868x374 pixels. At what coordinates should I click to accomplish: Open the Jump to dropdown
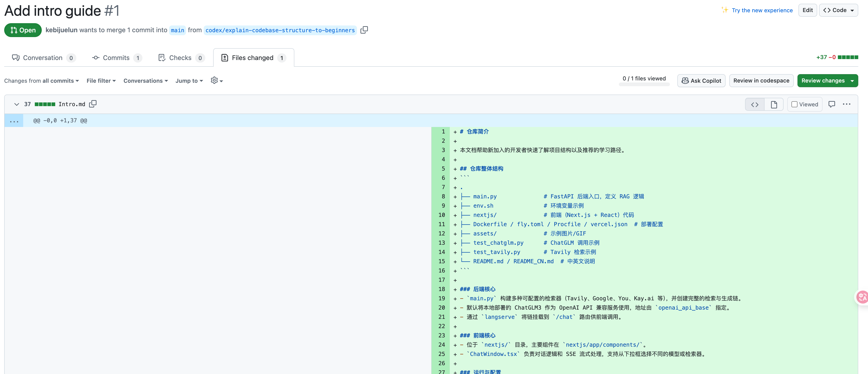(x=189, y=80)
